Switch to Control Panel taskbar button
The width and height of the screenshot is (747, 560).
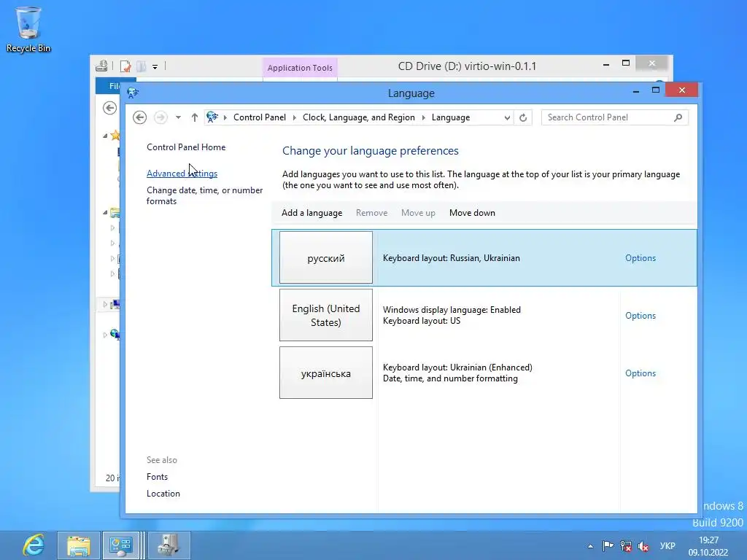(x=121, y=545)
